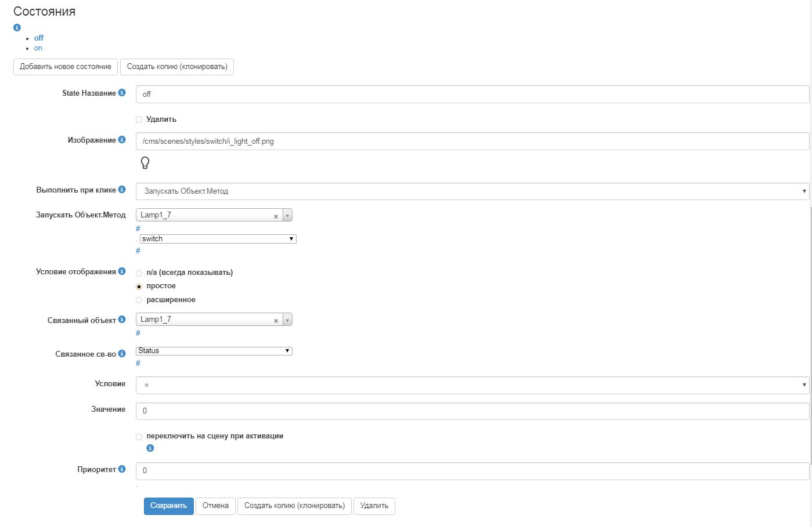Image resolution: width=812 pixels, height=526 pixels.
Task: Open the 'off' state link
Action: coord(39,38)
